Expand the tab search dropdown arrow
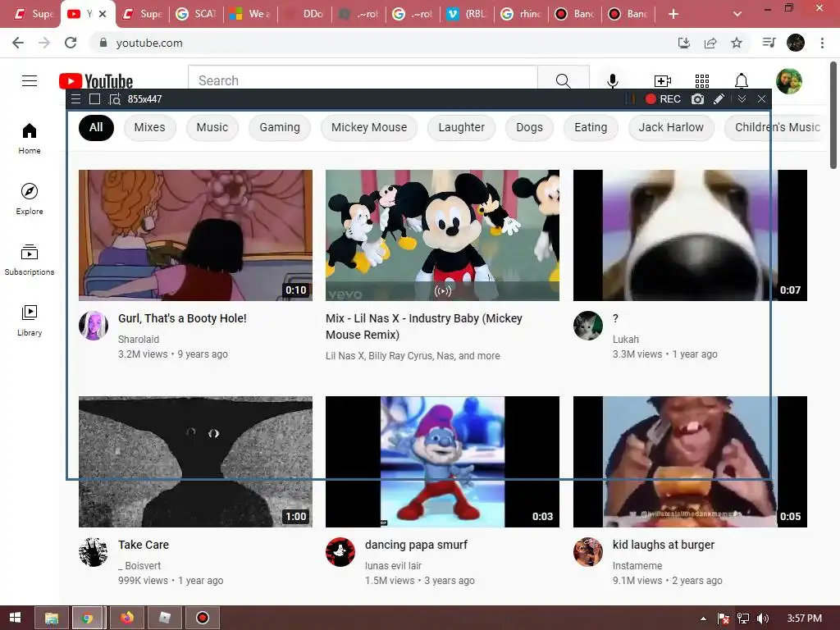 click(x=737, y=14)
